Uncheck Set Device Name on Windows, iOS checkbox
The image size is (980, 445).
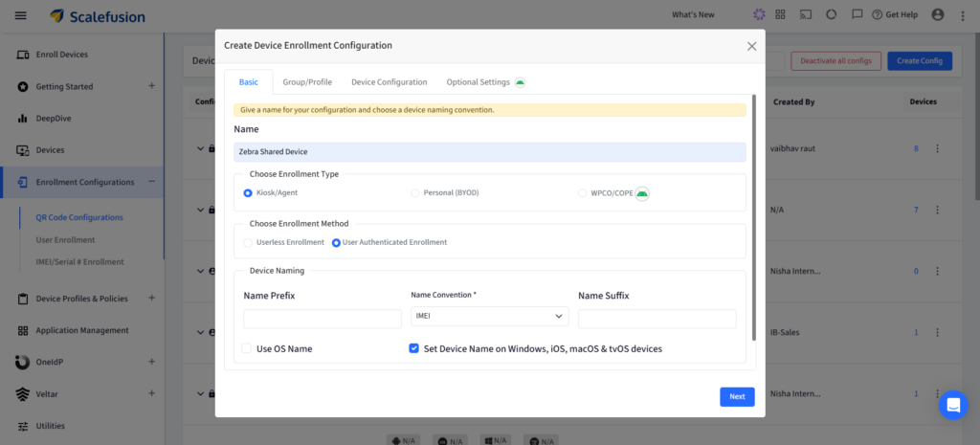click(x=413, y=348)
